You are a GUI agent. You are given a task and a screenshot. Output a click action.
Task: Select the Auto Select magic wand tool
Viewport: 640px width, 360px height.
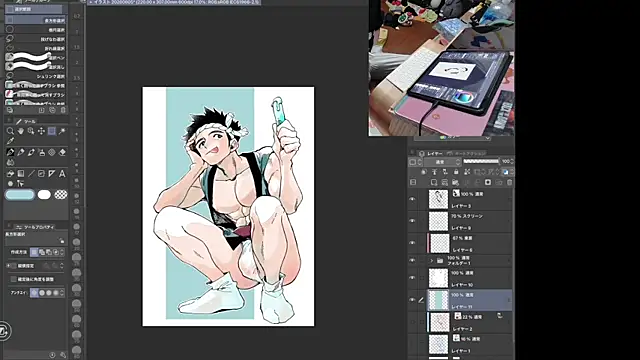(62, 131)
